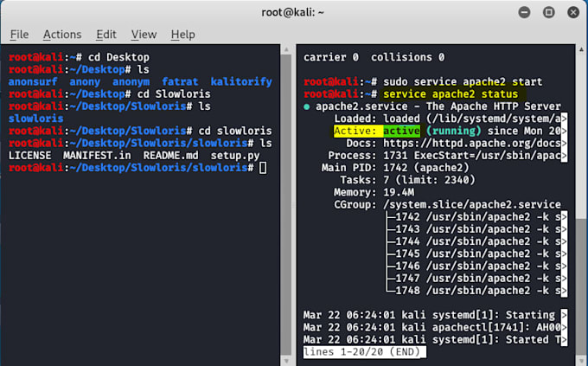Click the process 1743 tree entry
Screen dimensions: 588x366
(x=476, y=229)
